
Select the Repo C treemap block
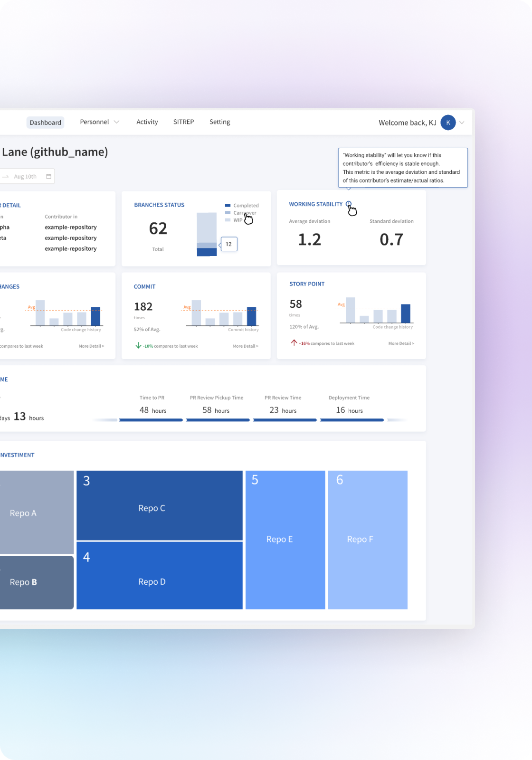[159, 505]
